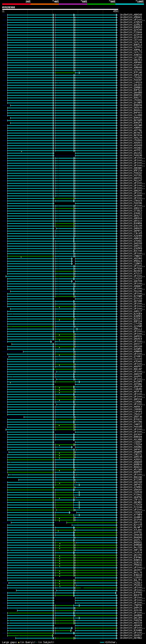Select hit label UniRef100_P49395
This screenshot has width=146, height=644.
(131, 427)
